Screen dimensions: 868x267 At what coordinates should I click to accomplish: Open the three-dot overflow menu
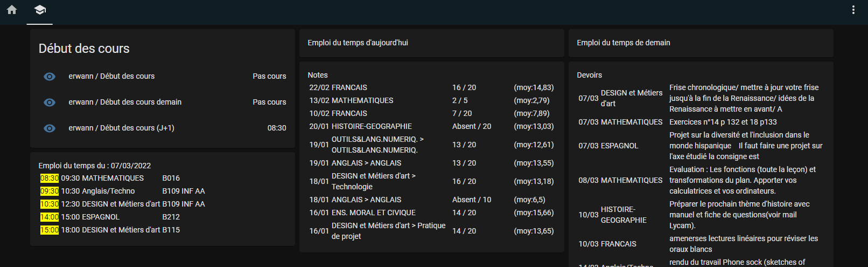[x=853, y=10]
